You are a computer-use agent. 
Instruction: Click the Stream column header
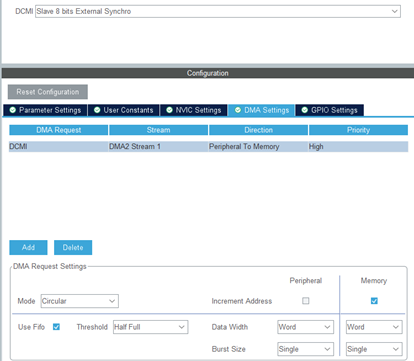click(x=158, y=130)
